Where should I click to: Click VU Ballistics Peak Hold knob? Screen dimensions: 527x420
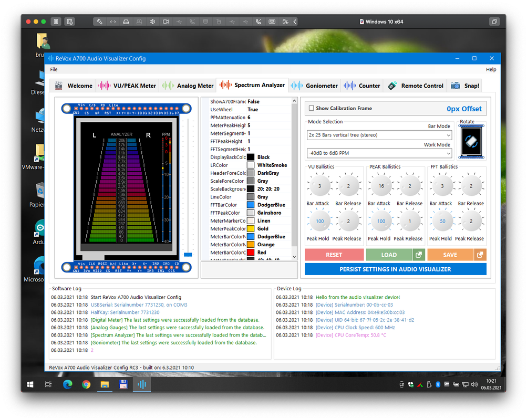[319, 221]
